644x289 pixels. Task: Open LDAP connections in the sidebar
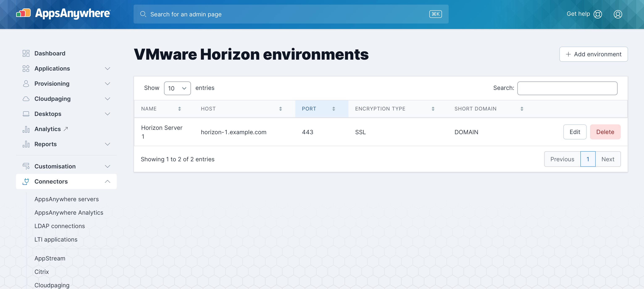point(59,226)
